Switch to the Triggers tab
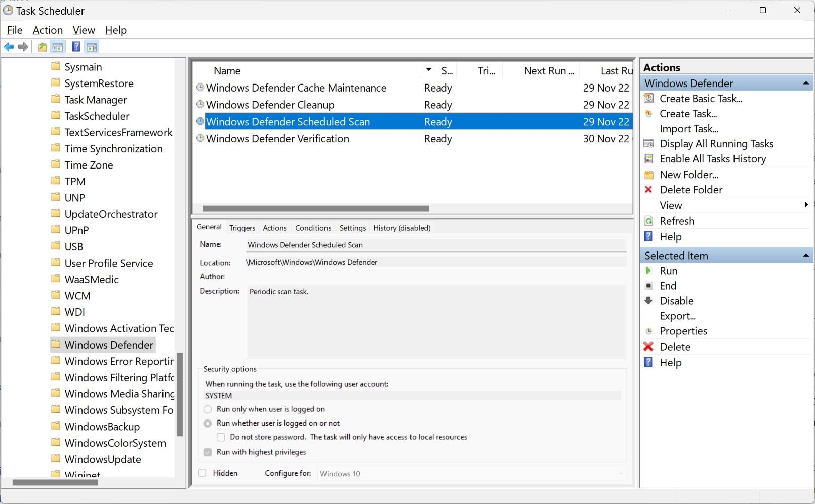Screen dimensions: 815x504 [x=242, y=228]
